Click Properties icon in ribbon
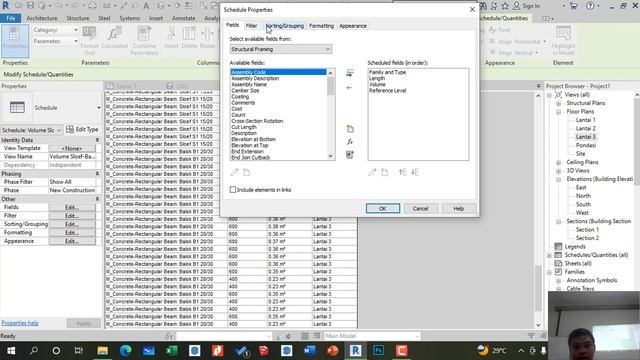Screen dimensions: 640x360 coord(15,40)
